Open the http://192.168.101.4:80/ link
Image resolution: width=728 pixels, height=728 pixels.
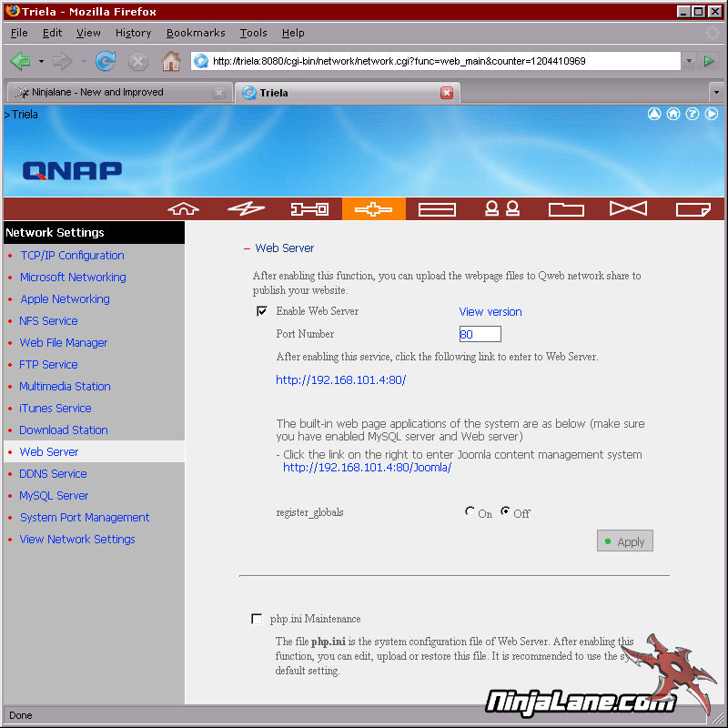tap(340, 380)
